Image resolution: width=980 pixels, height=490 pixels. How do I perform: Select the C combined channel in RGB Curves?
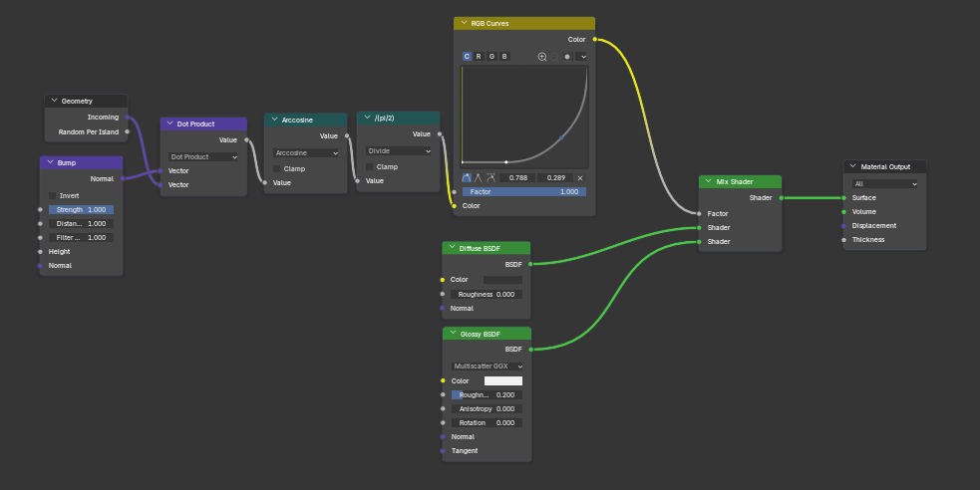[x=467, y=56]
